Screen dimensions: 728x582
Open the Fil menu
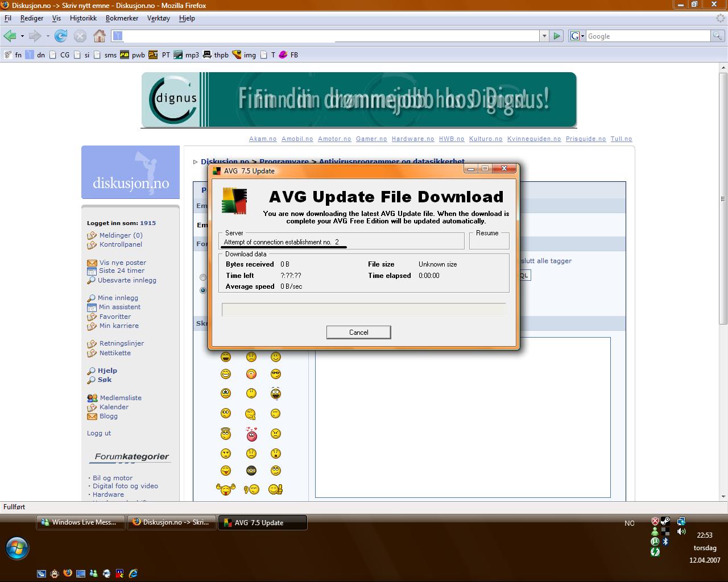(x=8, y=18)
